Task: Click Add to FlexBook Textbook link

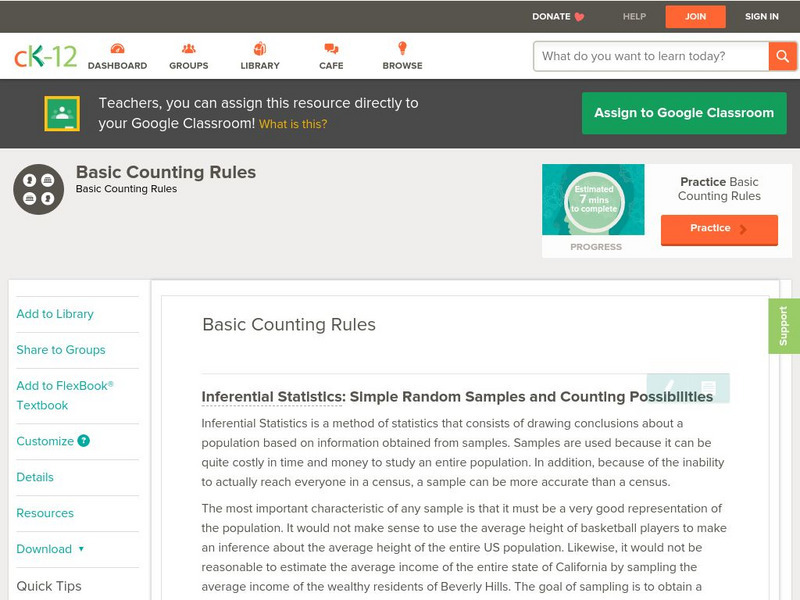Action: coord(65,395)
